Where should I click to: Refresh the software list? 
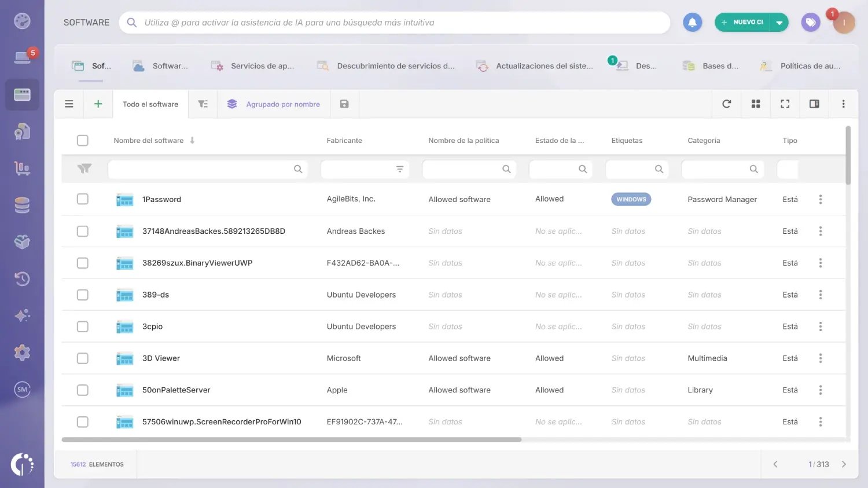coord(727,104)
